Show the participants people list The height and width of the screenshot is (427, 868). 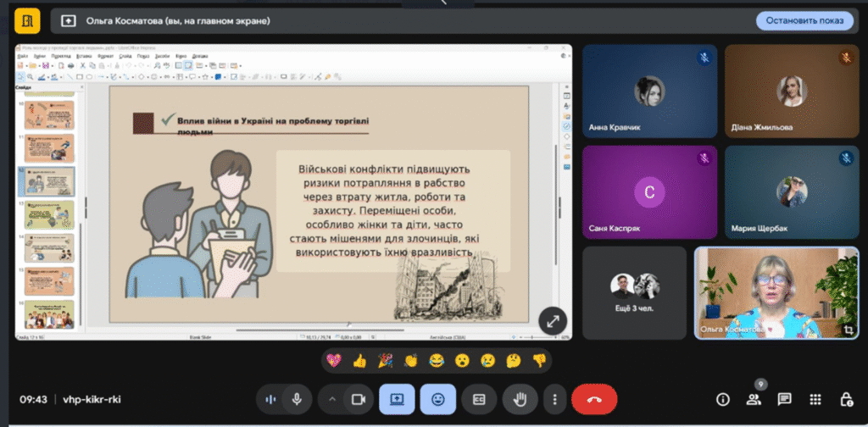[x=753, y=400]
